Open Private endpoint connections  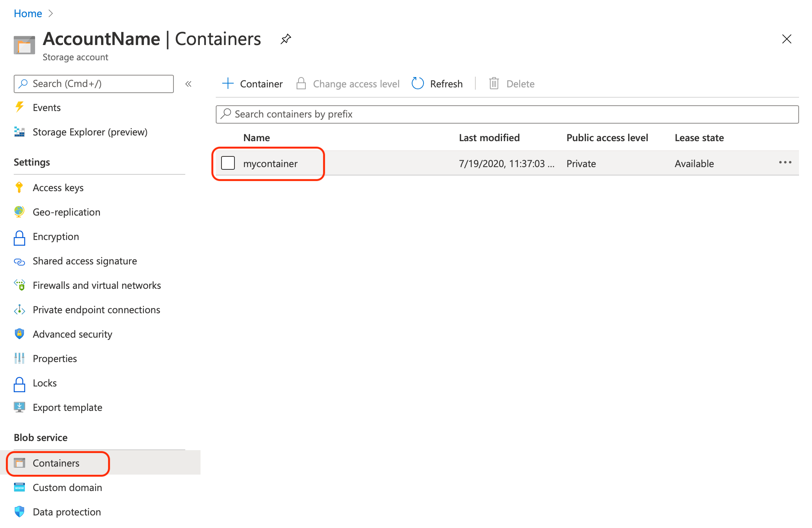(x=96, y=309)
